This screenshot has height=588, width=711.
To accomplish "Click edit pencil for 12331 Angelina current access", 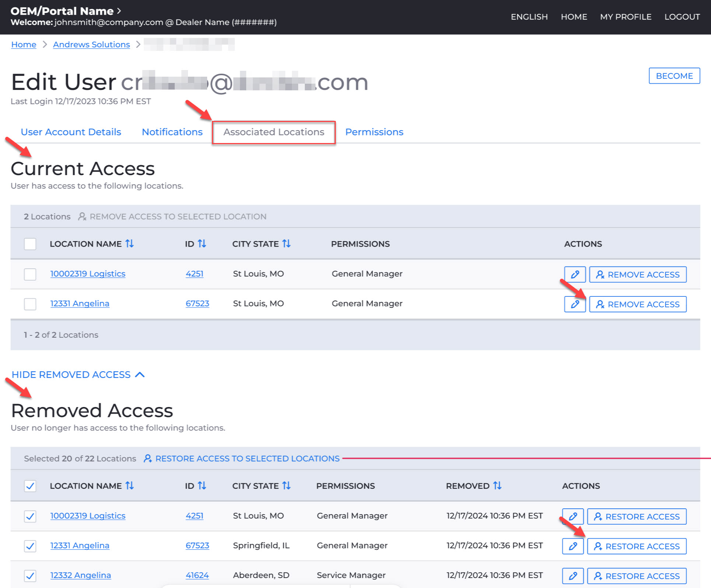I will click(575, 305).
